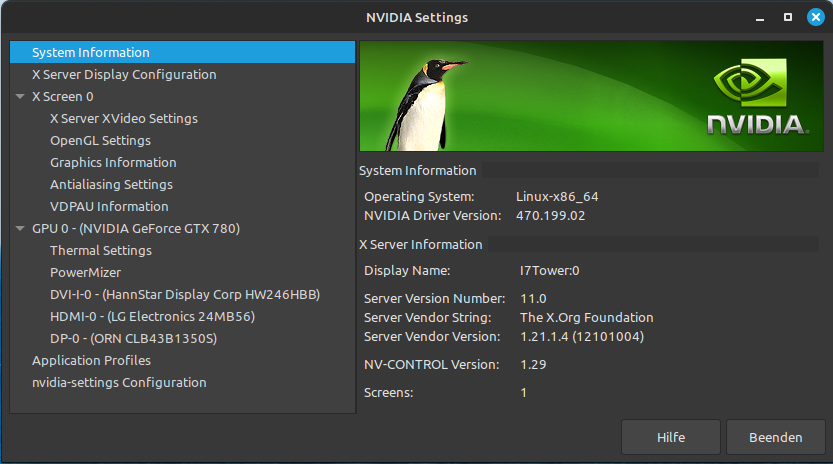Select DVI-I-0 HannStar display entry

pyautogui.click(x=185, y=294)
